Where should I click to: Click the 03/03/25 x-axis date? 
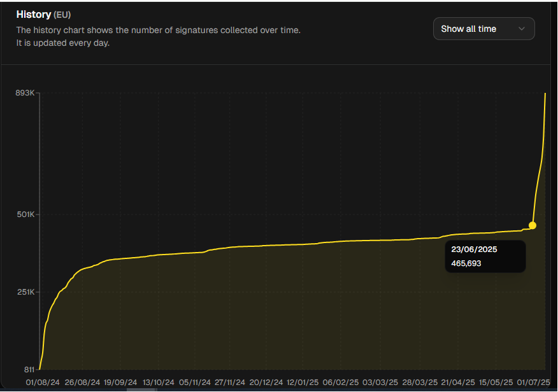click(x=380, y=382)
